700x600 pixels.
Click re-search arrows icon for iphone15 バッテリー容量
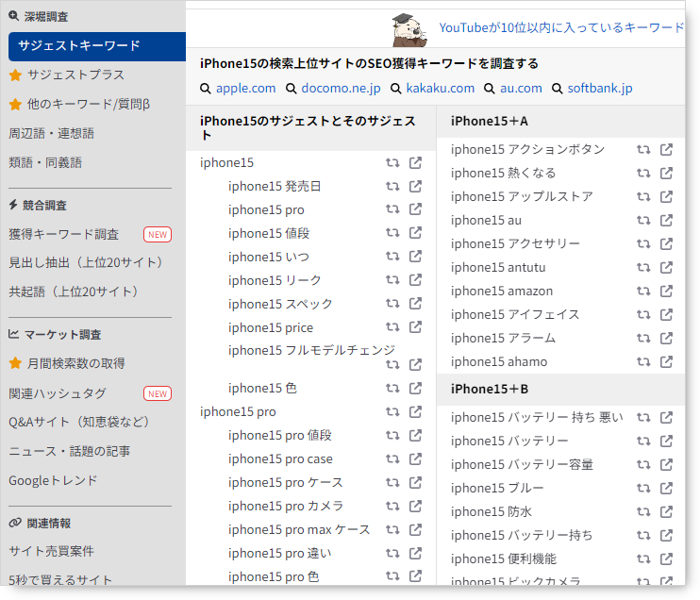click(x=643, y=465)
